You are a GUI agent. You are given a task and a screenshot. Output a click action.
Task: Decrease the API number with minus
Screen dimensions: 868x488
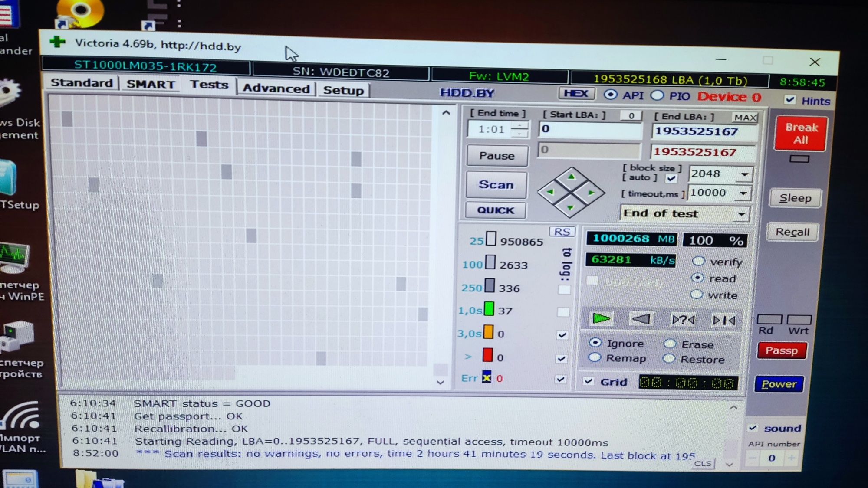tap(753, 457)
